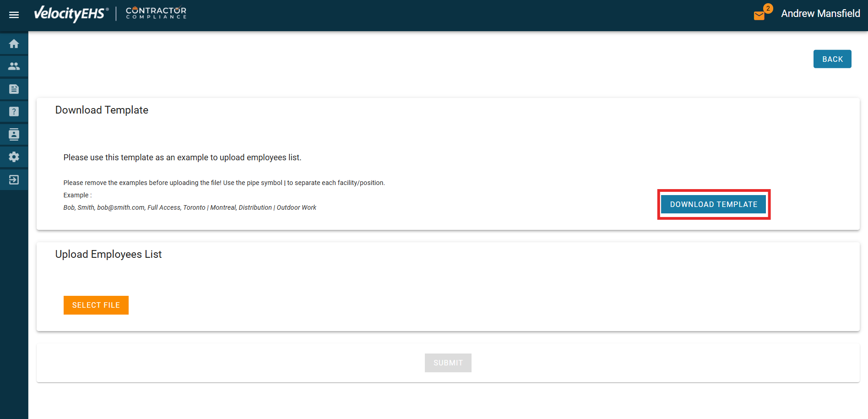Viewport: 868px width, 419px height.
Task: Open the mail notifications envelope icon
Action: click(x=759, y=16)
